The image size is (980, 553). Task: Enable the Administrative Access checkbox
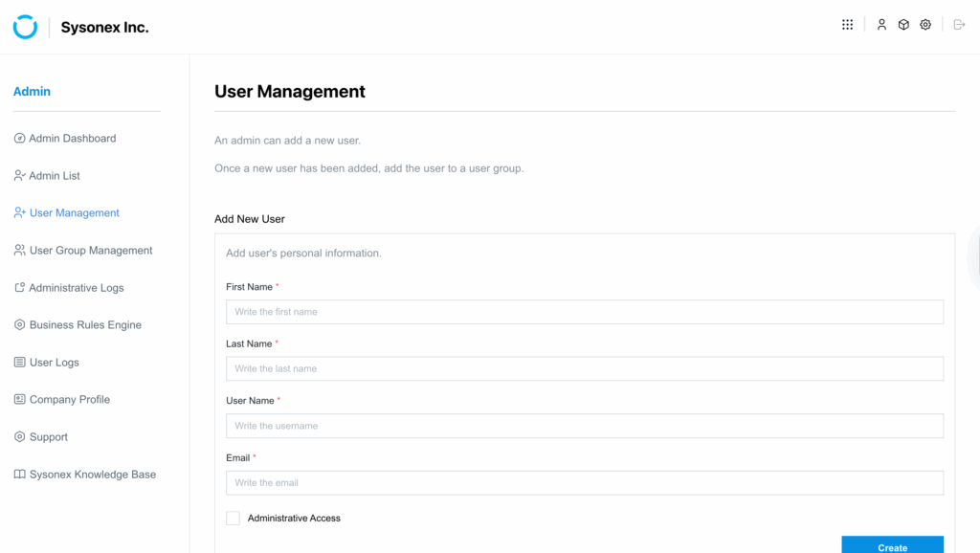tap(233, 519)
